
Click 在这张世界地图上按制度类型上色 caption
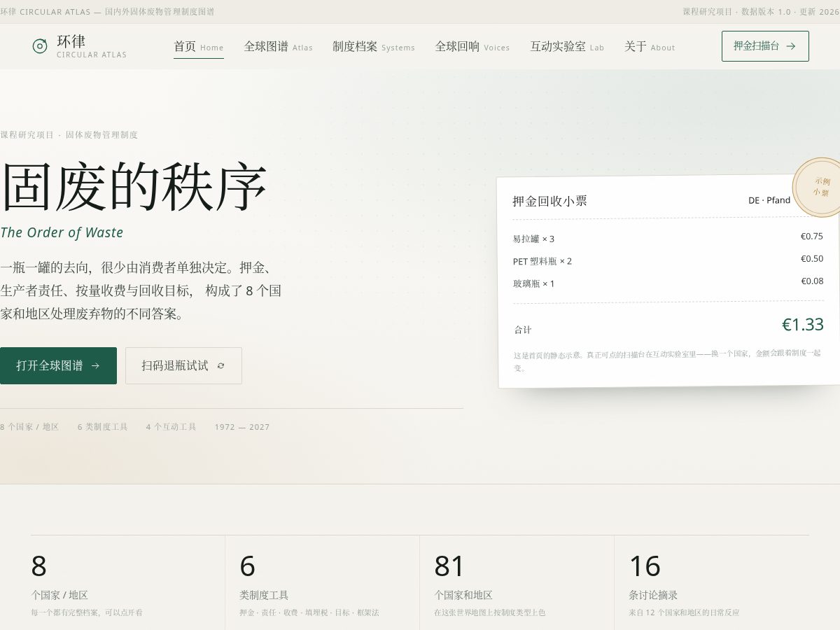click(489, 612)
